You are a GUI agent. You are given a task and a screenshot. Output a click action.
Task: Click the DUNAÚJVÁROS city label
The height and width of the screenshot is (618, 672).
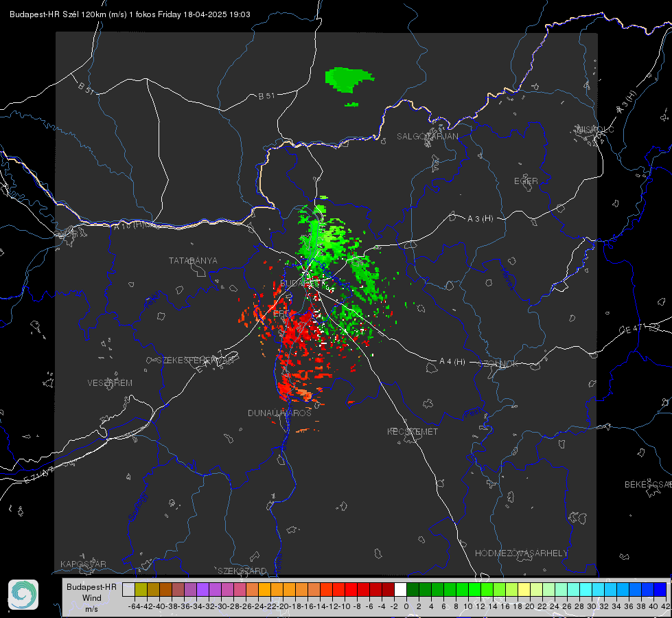coord(279,413)
